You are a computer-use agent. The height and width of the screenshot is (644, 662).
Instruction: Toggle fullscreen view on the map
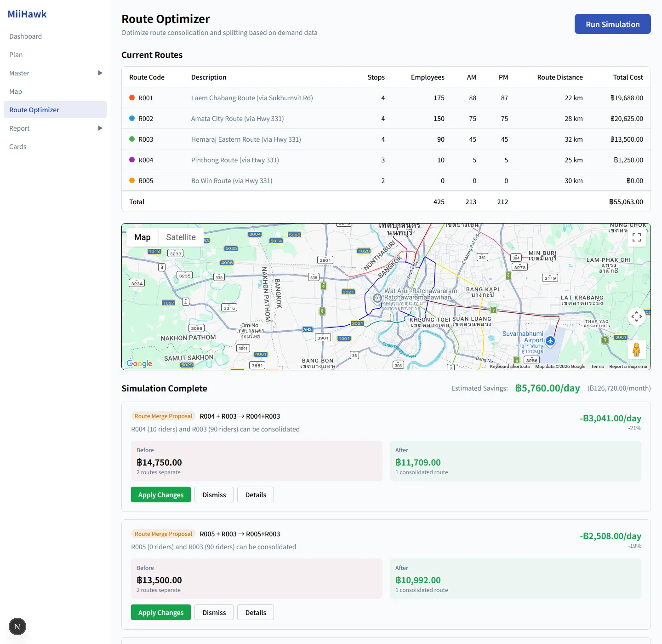pos(637,237)
